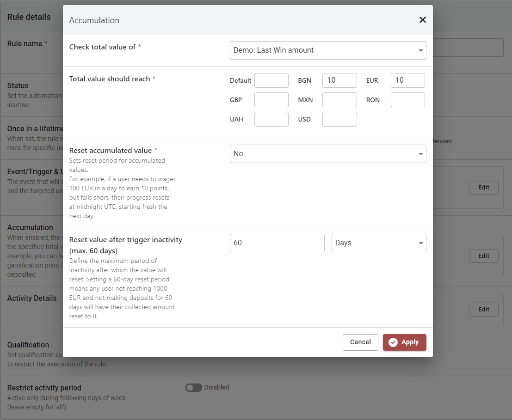512x420 pixels.
Task: Select the UAH amount input field
Action: pos(271,119)
